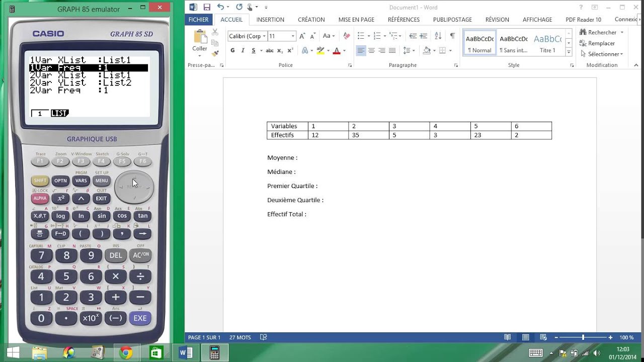Click the Copy icon in clipboard group
The width and height of the screenshot is (644, 362).
tap(215, 43)
